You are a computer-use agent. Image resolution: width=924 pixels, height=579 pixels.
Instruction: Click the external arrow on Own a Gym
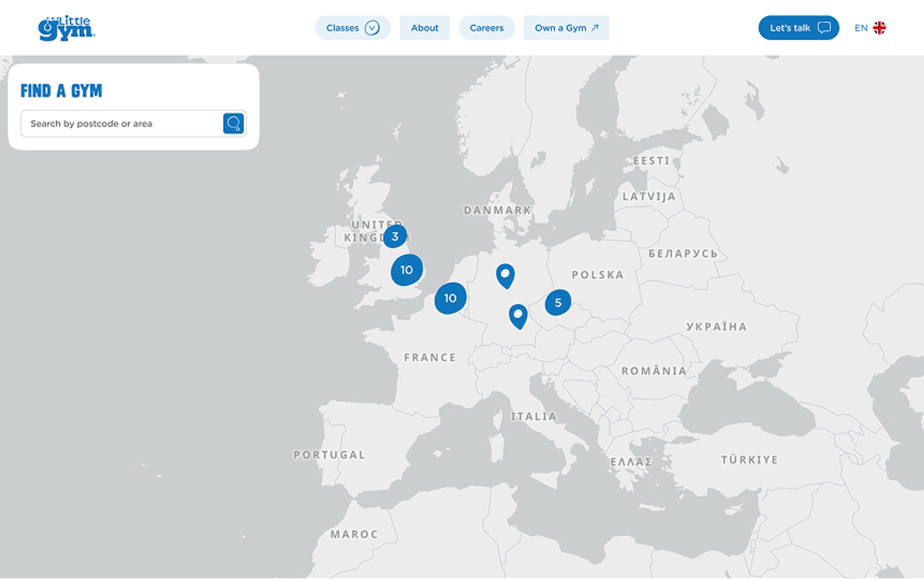click(x=595, y=27)
